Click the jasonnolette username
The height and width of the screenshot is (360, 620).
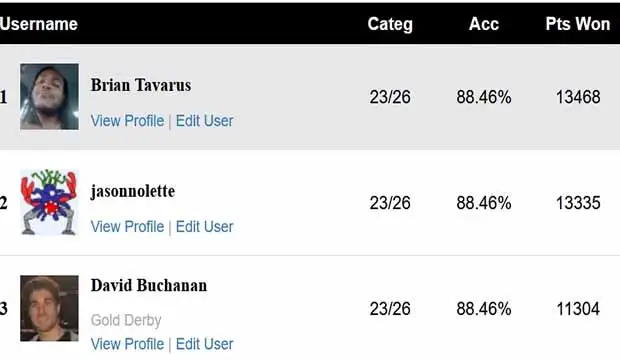tap(133, 191)
